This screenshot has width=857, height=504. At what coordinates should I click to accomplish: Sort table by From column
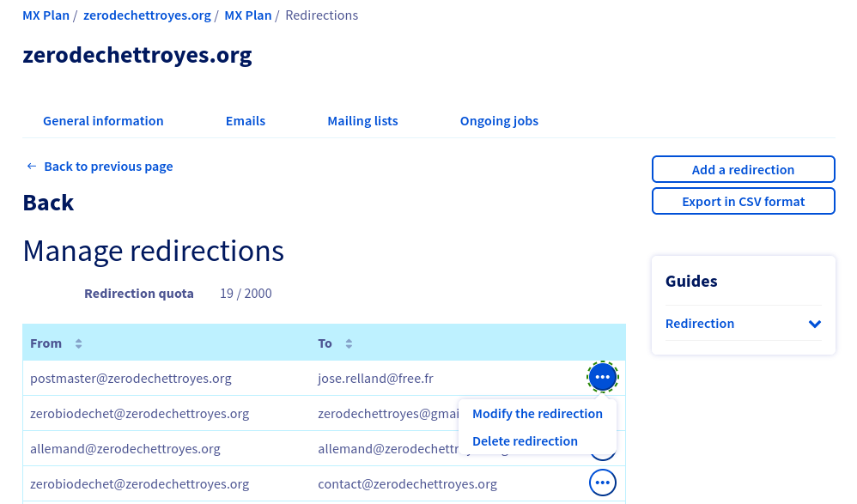tap(79, 343)
